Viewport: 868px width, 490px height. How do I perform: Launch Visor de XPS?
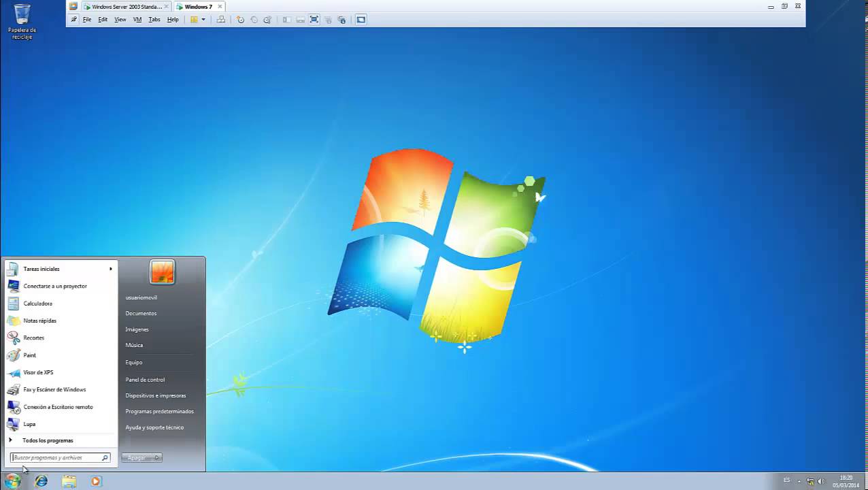pos(61,372)
